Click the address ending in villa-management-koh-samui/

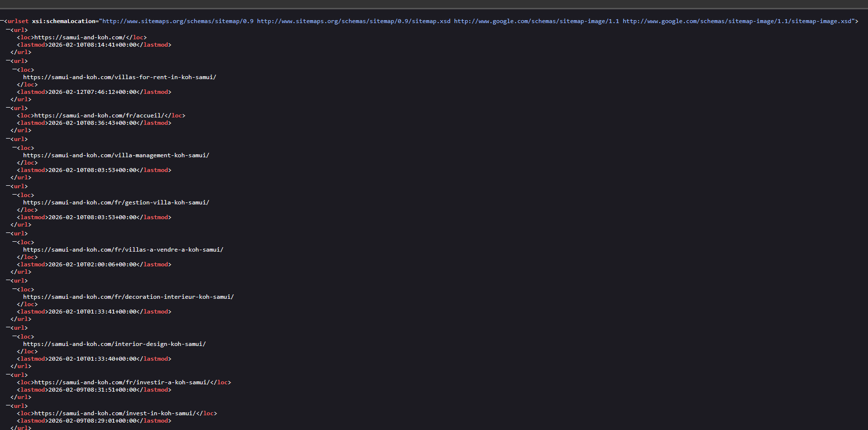(x=116, y=155)
